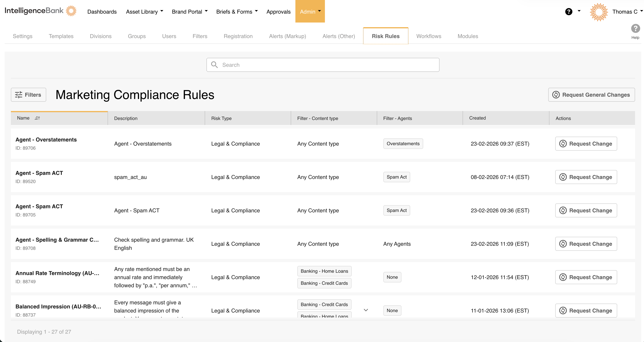Image resolution: width=644 pixels, height=342 pixels.
Task: Open the Admin dropdown menu
Action: (310, 11)
